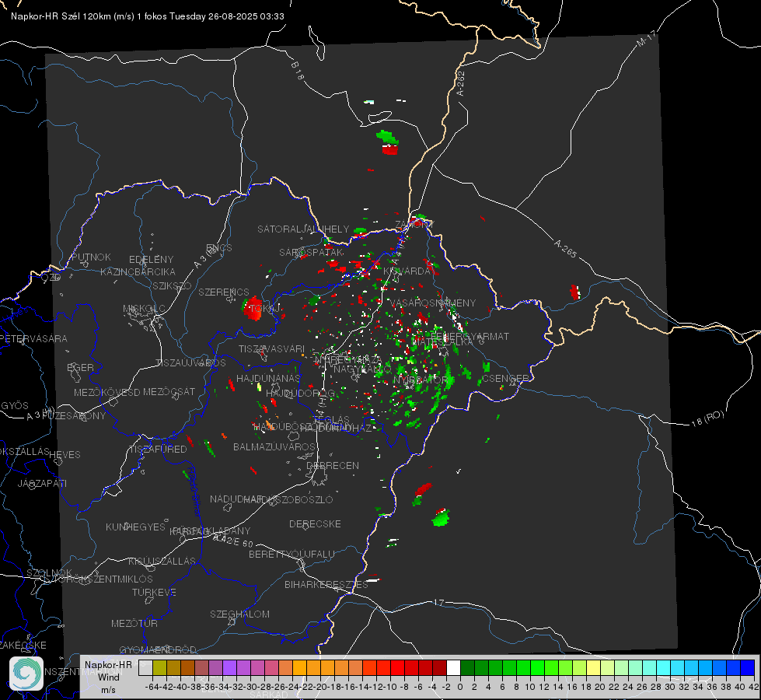Click the MISKOLC city label
Viewport: 761px width, 700px height.
[x=144, y=309]
